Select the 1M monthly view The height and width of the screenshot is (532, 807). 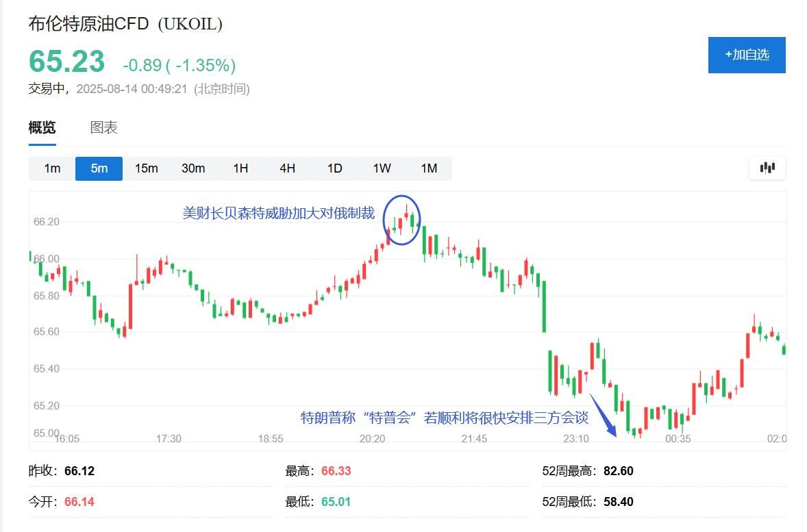(428, 168)
